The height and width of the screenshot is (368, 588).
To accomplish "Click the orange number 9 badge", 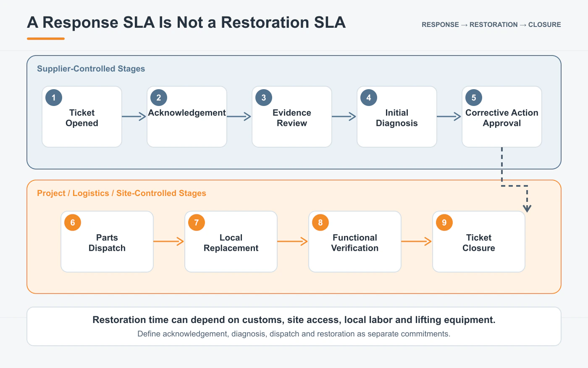I will (444, 222).
